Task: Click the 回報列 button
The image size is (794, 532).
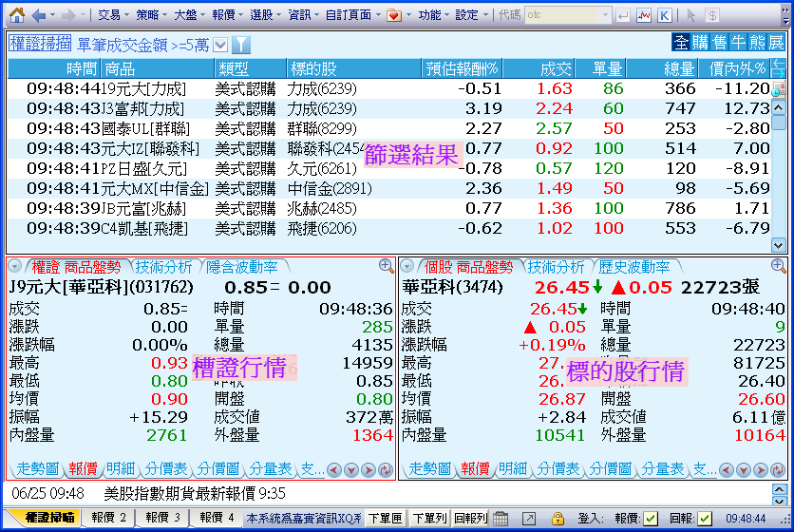Action: click(x=469, y=518)
